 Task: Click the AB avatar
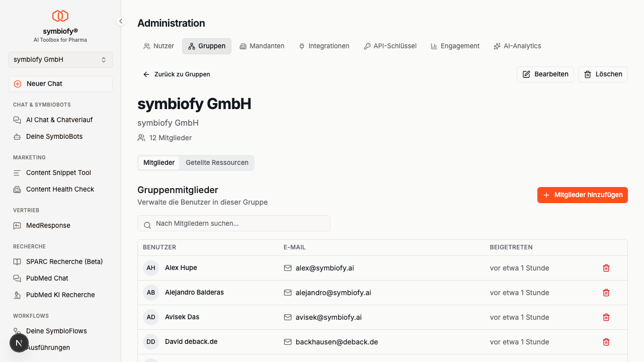[x=151, y=293]
